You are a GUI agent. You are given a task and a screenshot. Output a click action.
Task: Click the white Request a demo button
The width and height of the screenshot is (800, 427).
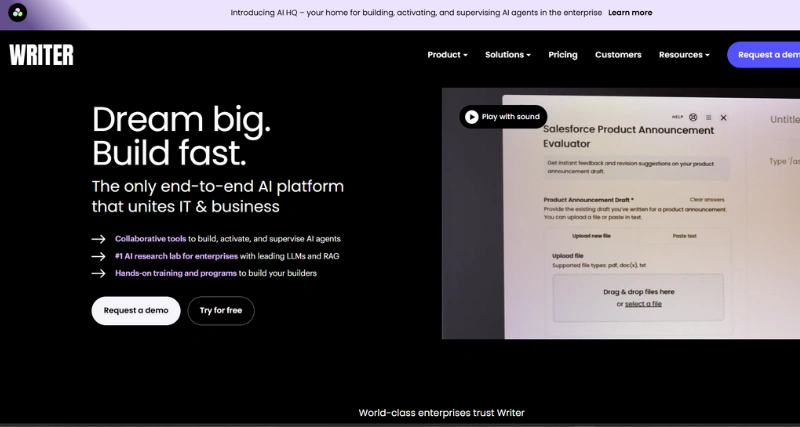tap(136, 311)
